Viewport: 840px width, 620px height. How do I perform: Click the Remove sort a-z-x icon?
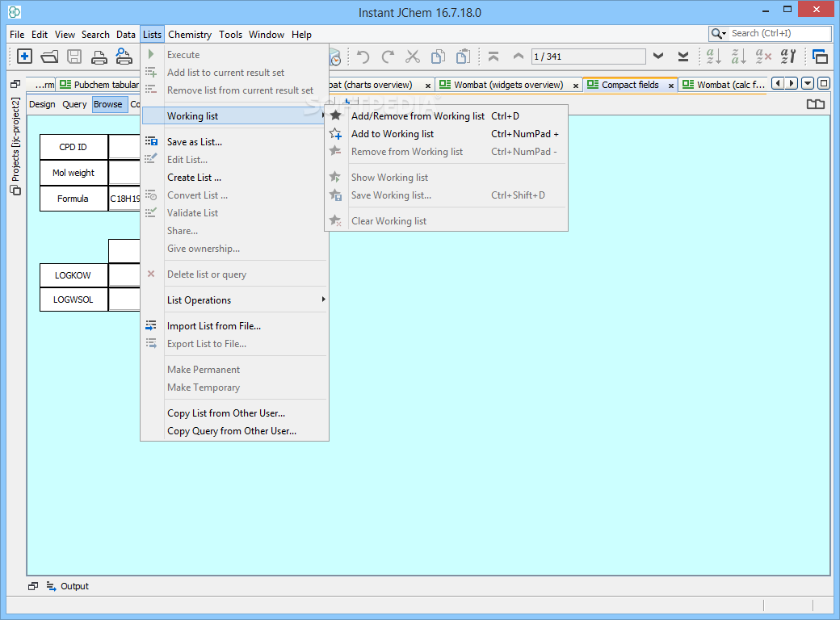pyautogui.click(x=762, y=57)
